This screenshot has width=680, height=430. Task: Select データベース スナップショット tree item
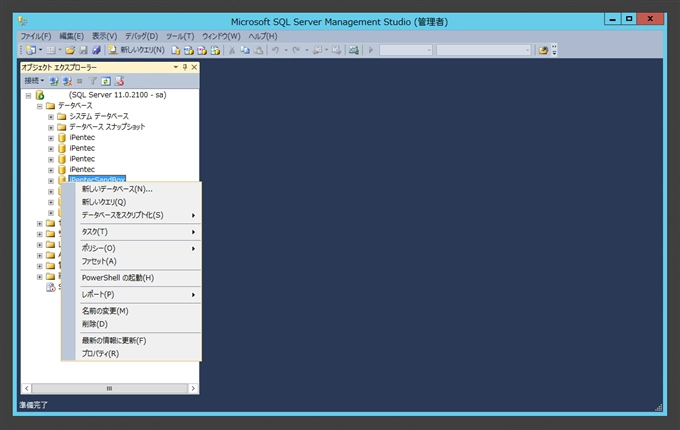pyautogui.click(x=107, y=127)
